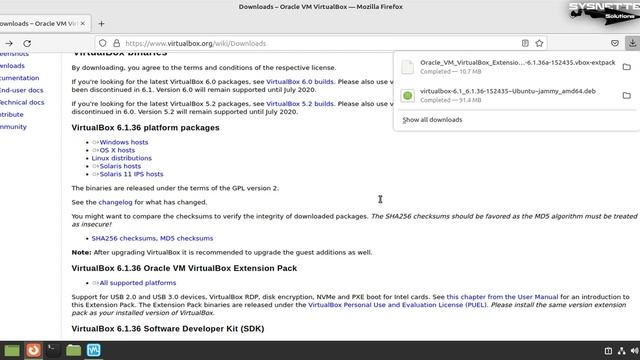Click the VirtualBox icon in the taskbar
This screenshot has width=640, height=360.
(93, 350)
